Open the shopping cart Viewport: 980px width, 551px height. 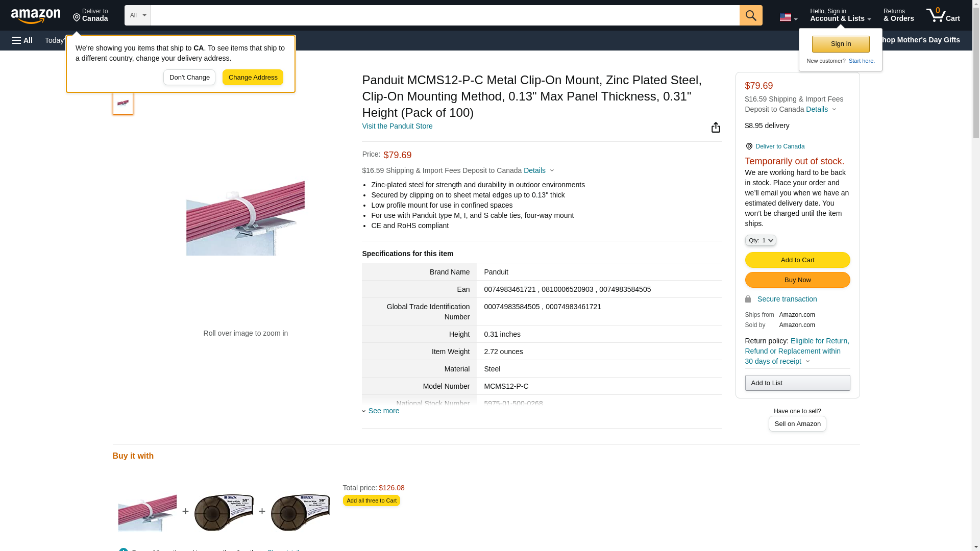pos(943,15)
